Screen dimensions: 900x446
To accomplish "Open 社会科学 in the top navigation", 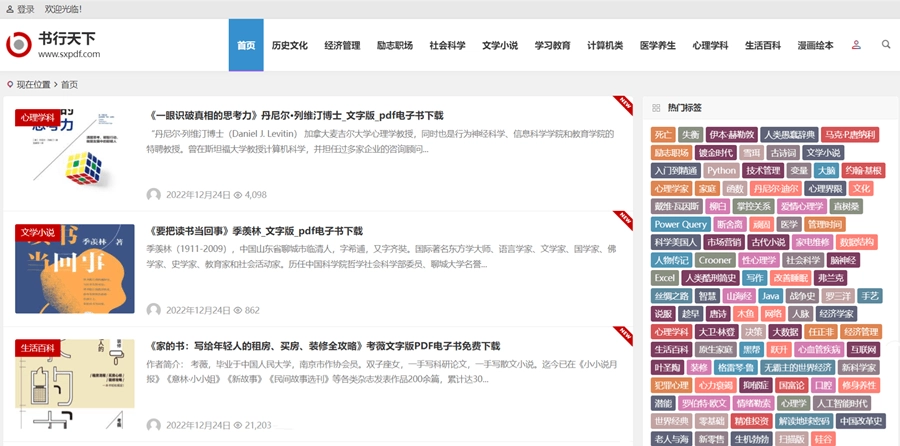I will (448, 45).
